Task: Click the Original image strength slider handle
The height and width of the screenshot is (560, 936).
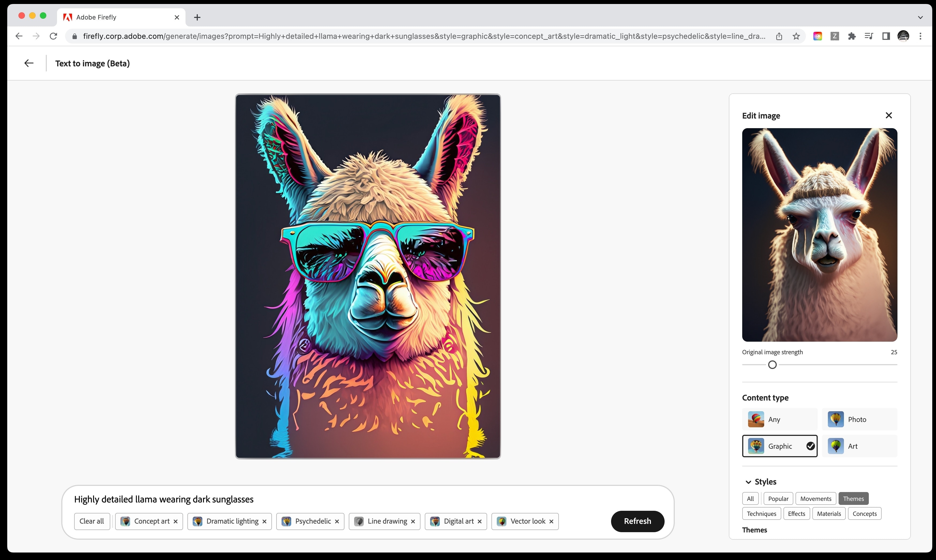Action: 772,364
